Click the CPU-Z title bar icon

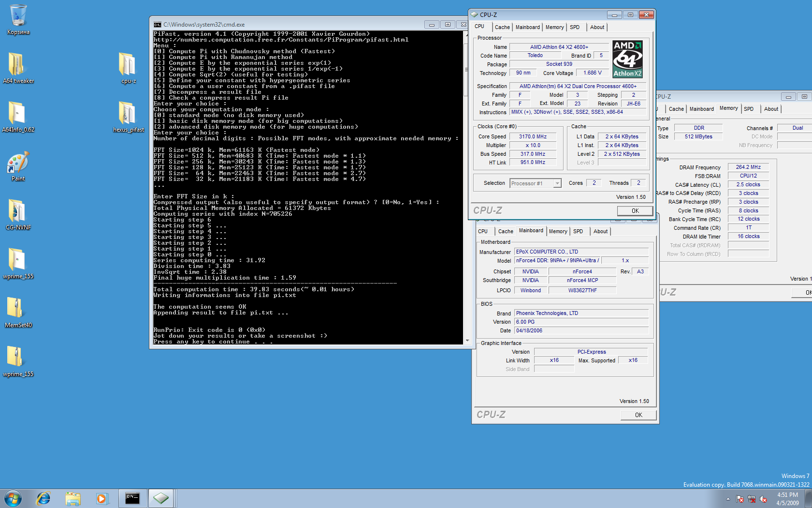[475, 15]
